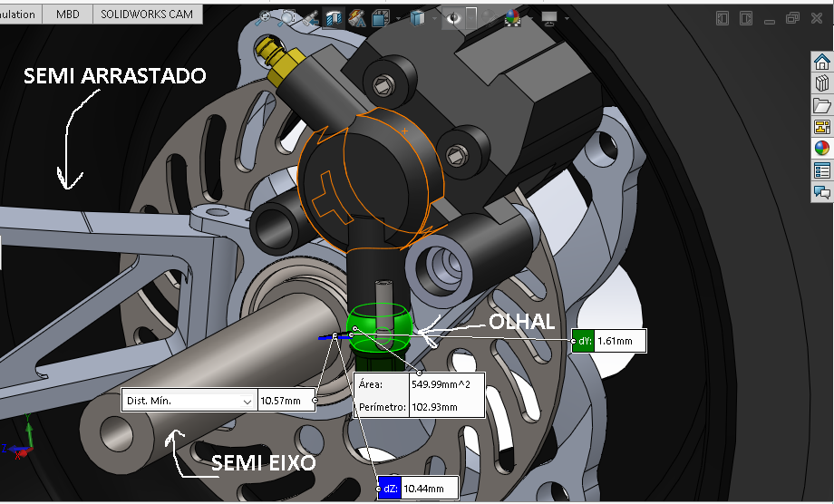
Task: Open the View Palette pane
Action: 822,127
